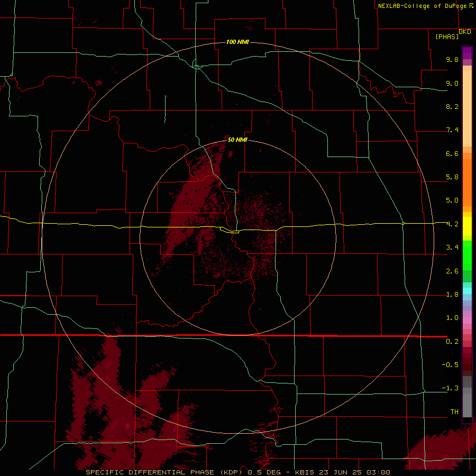
Task: Pick the cyan segment of the color bar
Action: click(467, 291)
